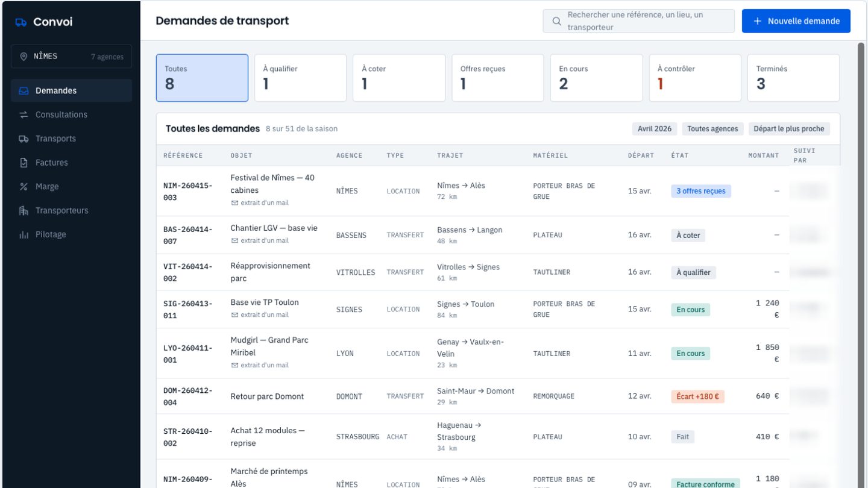Screen dimensions: 868x488
Task: Click the Factures document icon
Action: pyautogui.click(x=24, y=163)
